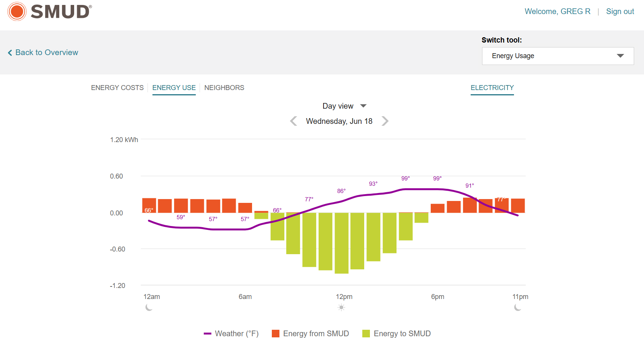Advance to next day with right arrow
This screenshot has width=644, height=348.
[385, 121]
